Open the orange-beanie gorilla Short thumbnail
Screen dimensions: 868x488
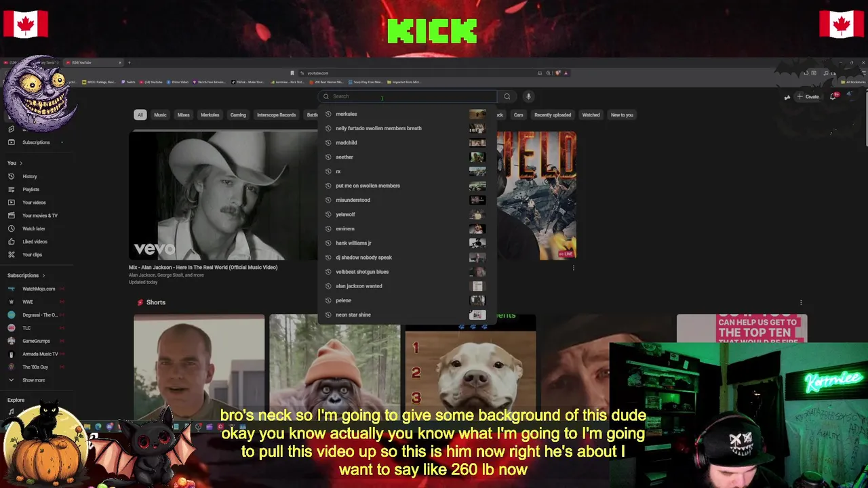point(335,366)
